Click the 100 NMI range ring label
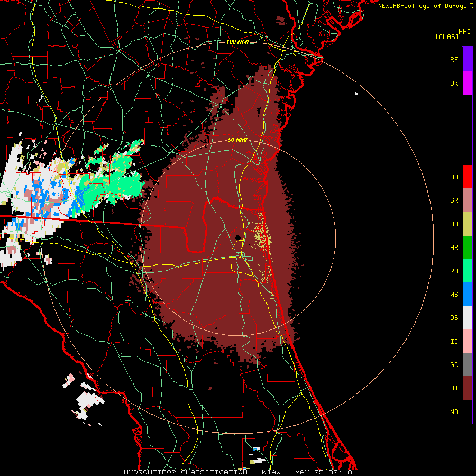The width and height of the screenshot is (476, 476). pos(237,42)
